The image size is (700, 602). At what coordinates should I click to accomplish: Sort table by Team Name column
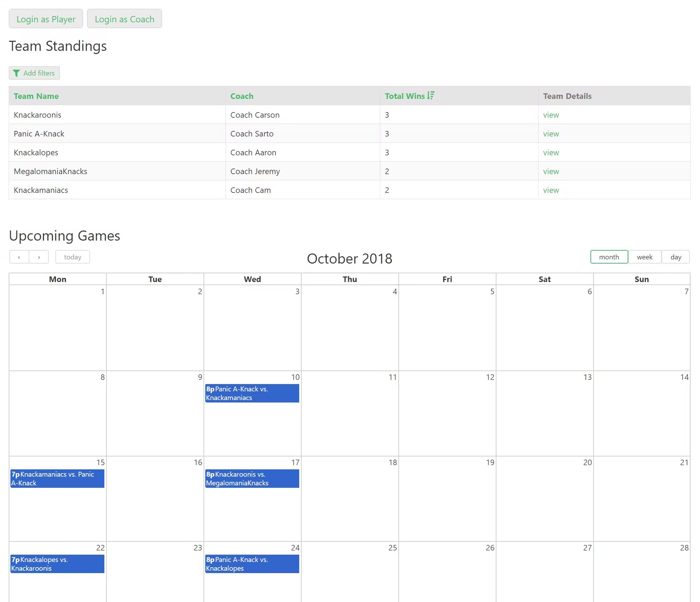pos(36,96)
